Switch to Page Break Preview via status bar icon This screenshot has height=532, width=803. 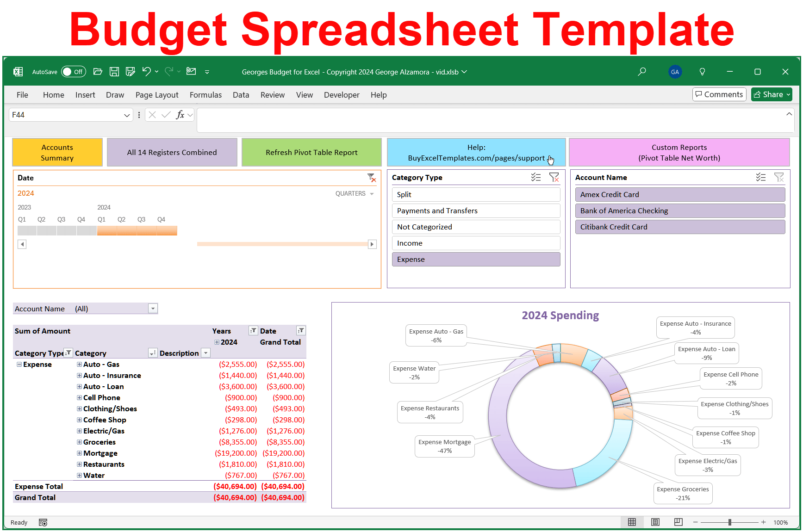coord(678,522)
